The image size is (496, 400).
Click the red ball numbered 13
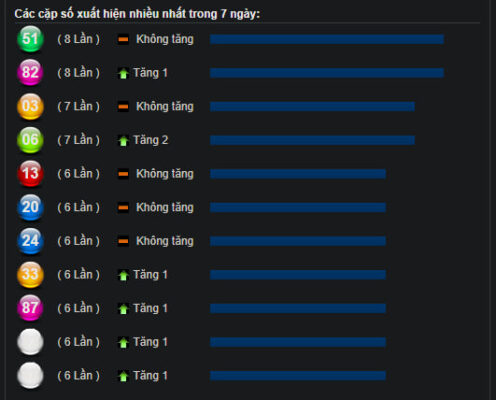coord(30,174)
